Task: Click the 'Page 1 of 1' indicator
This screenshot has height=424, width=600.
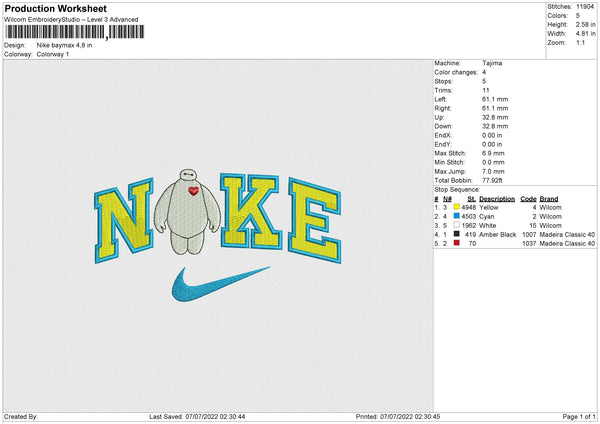Action: tap(579, 416)
